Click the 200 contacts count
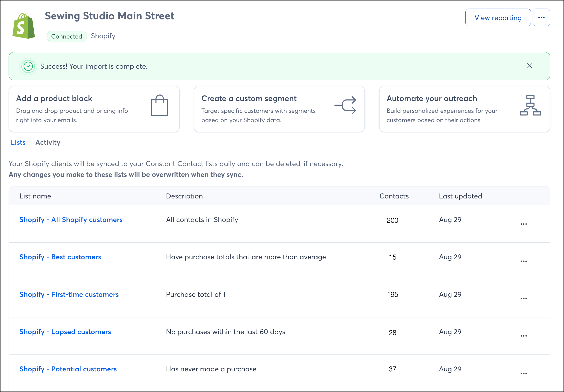Image resolution: width=564 pixels, height=392 pixels. [392, 220]
